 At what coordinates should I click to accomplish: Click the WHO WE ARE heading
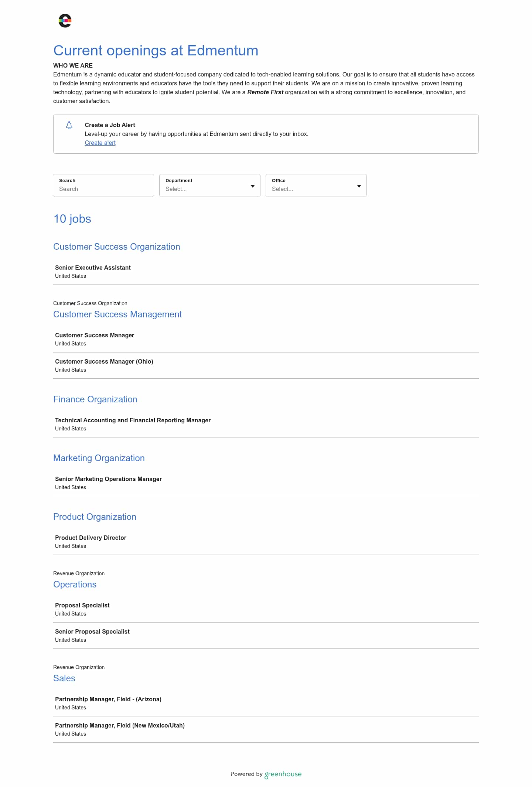tap(73, 65)
